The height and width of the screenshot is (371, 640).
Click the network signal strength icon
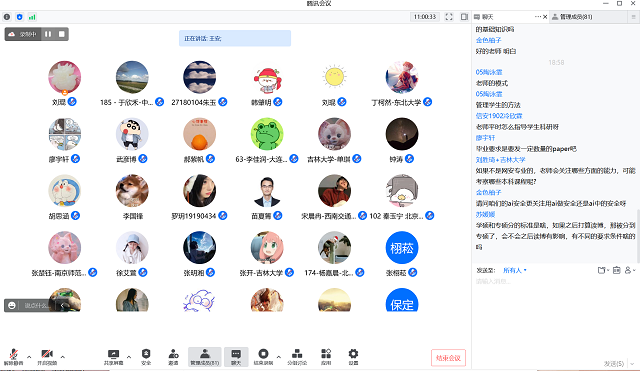coord(32,17)
